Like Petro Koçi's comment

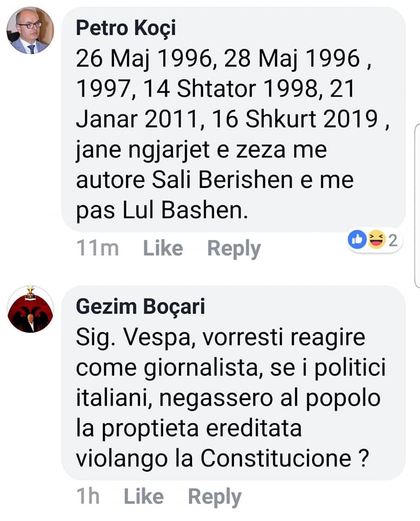(x=163, y=249)
